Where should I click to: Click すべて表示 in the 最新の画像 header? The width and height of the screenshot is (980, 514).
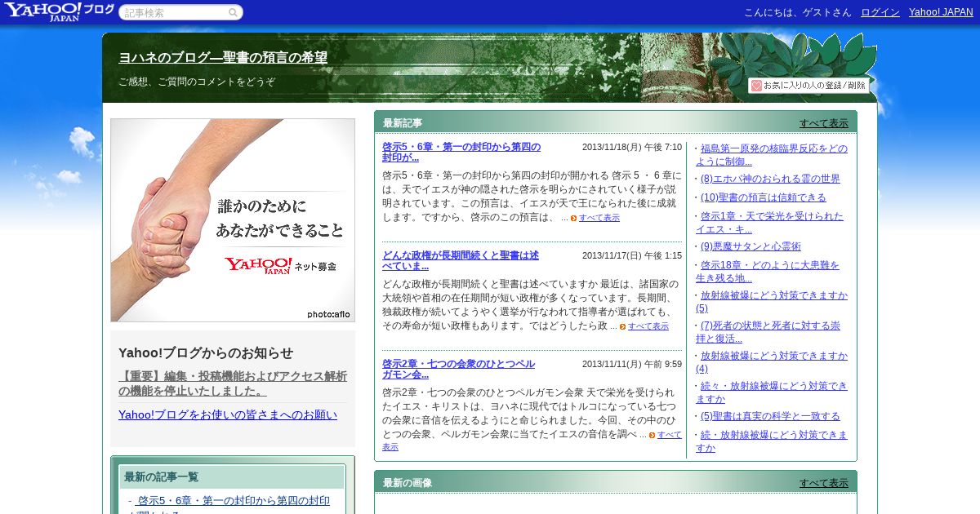pos(824,483)
